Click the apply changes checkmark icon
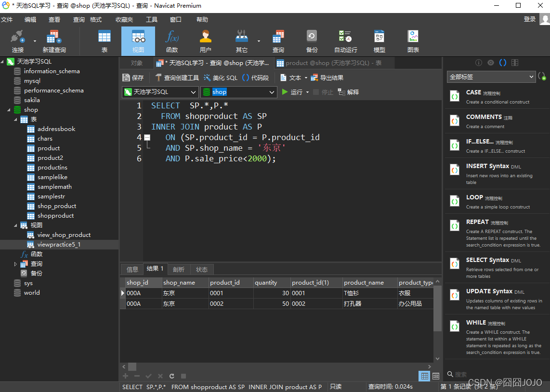550x392 pixels. (x=148, y=376)
